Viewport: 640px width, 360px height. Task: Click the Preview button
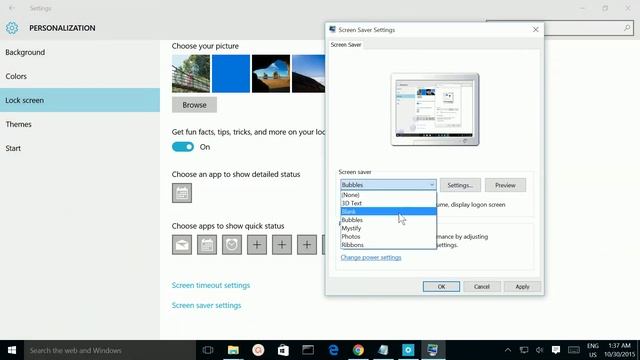(x=505, y=185)
